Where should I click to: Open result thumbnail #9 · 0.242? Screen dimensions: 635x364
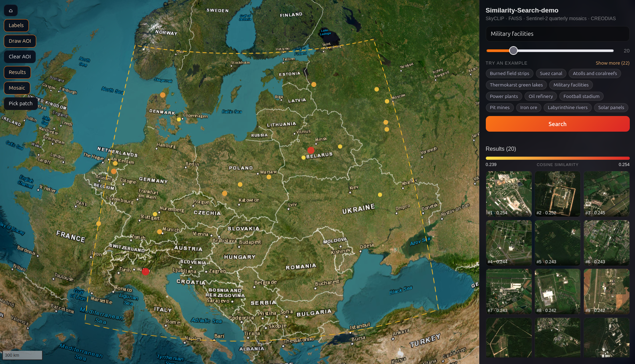point(606,291)
